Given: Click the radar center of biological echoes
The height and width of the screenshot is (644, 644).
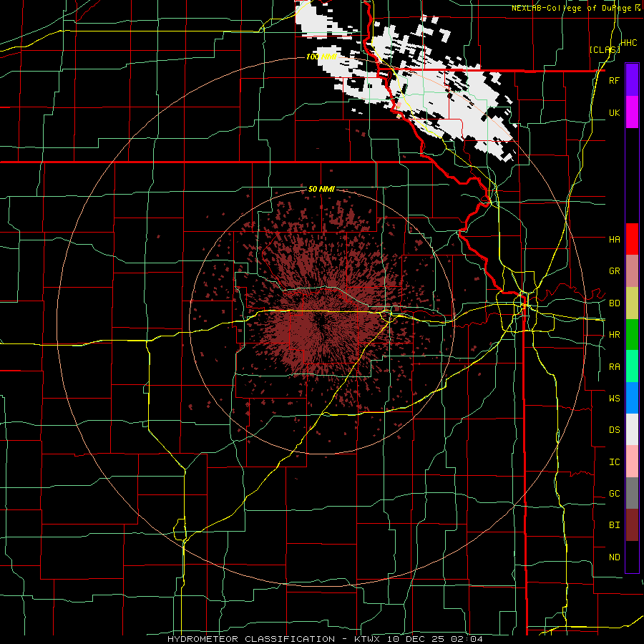Looking at the screenshot, I should [x=323, y=321].
